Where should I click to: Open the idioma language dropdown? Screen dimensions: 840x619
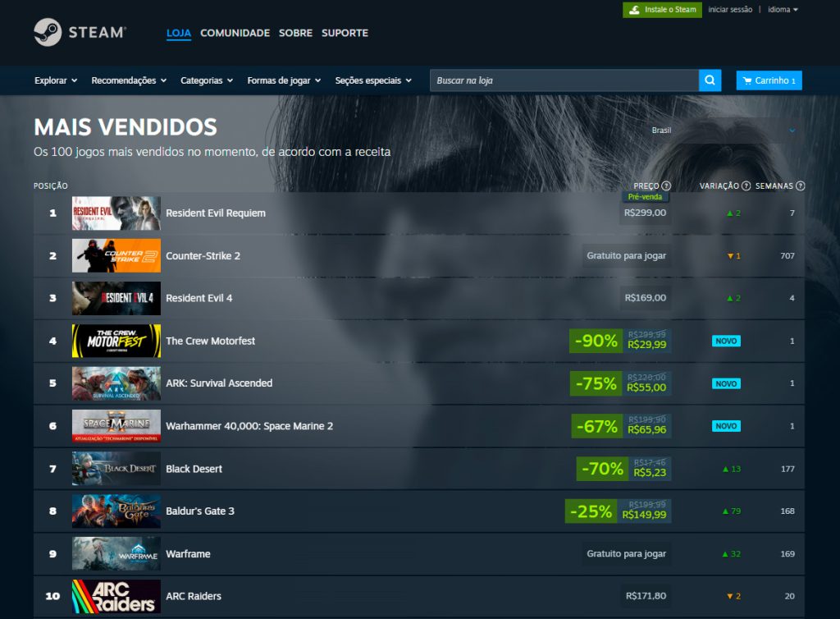point(783,10)
